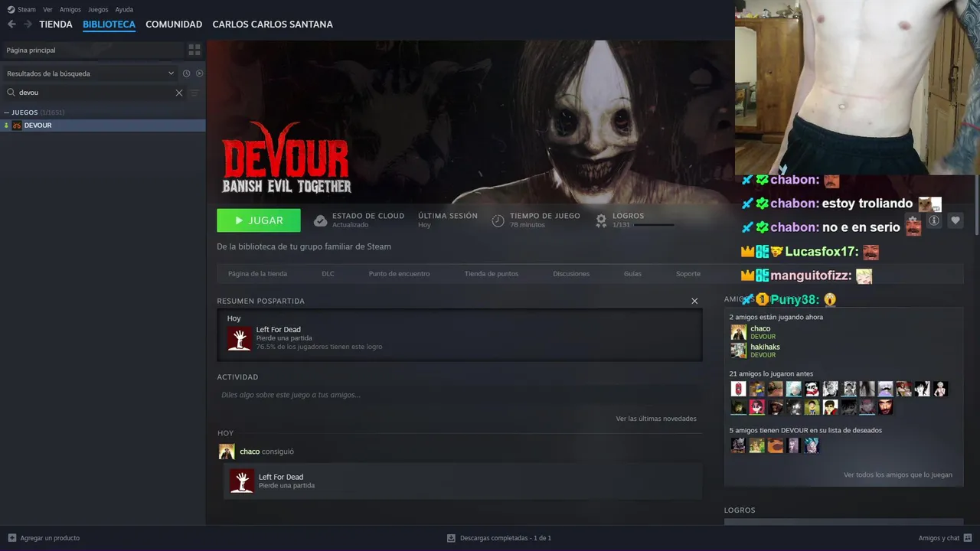Open game info icon

pyautogui.click(x=933, y=220)
